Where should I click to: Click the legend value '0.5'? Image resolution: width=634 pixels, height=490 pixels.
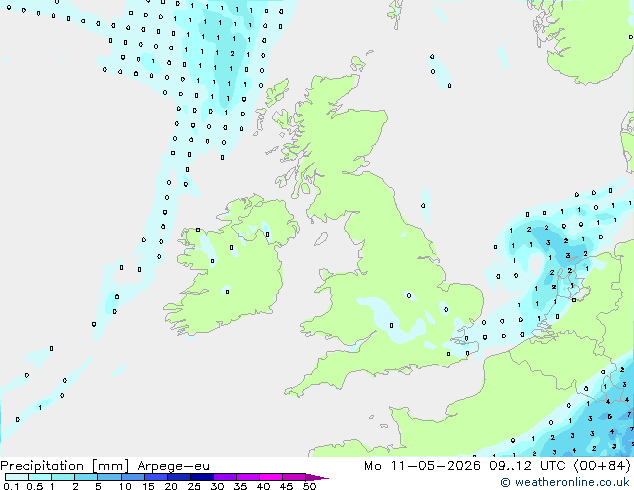tap(34, 486)
